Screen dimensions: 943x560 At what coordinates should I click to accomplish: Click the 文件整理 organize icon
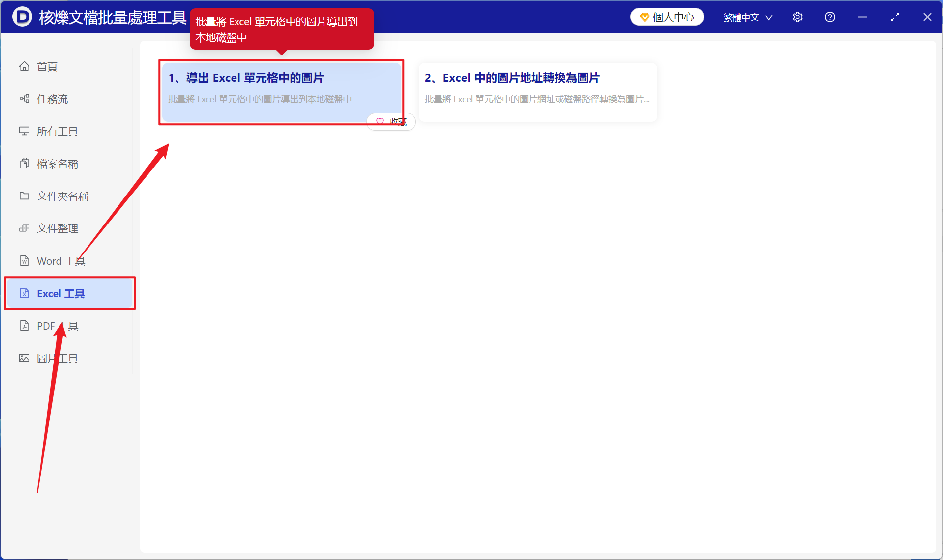24,228
